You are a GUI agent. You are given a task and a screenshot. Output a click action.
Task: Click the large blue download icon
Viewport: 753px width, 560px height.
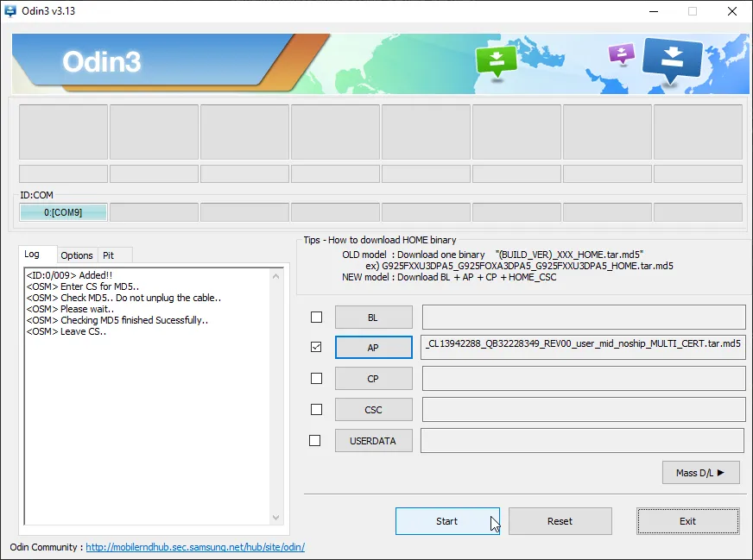[x=673, y=60]
